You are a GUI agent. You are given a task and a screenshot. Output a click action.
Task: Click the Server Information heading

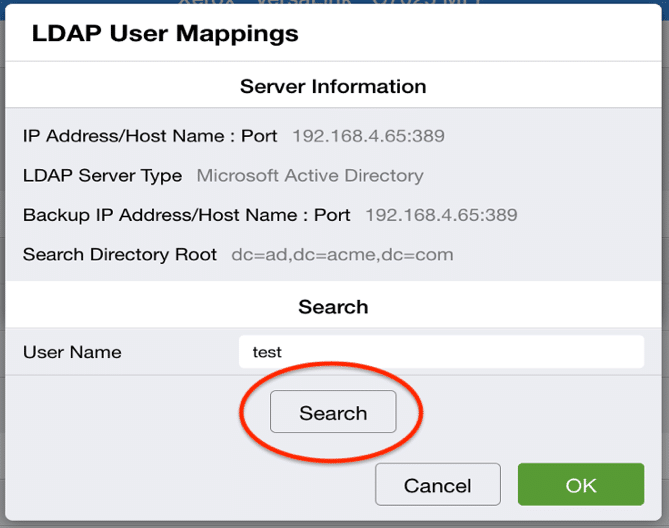pyautogui.click(x=333, y=86)
